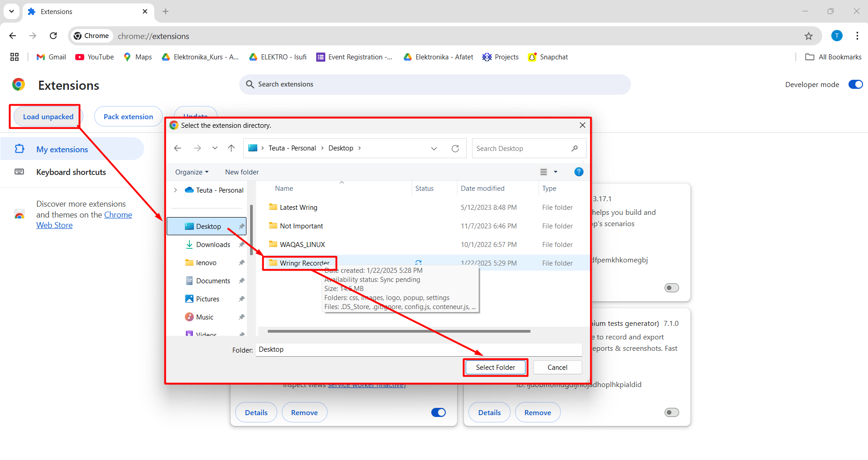The width and height of the screenshot is (868, 460).
Task: Open Keyboard shortcuts page
Action: tap(71, 172)
